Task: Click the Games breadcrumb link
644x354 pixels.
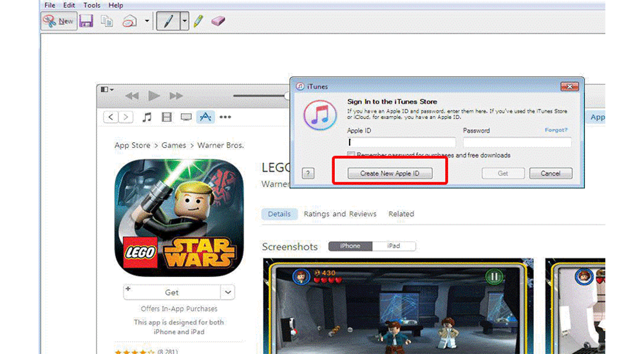Action: coord(173,145)
